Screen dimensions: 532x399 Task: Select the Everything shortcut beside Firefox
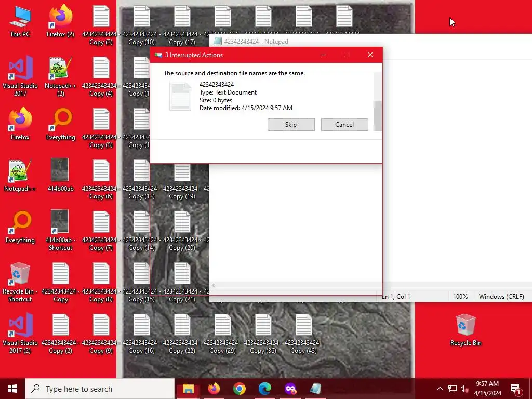[60, 124]
